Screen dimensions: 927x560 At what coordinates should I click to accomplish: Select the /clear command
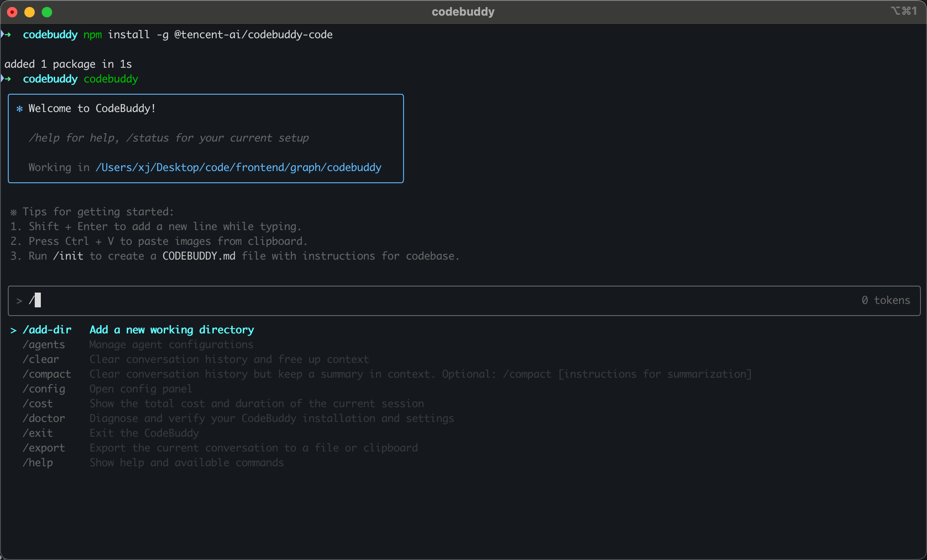(x=41, y=359)
